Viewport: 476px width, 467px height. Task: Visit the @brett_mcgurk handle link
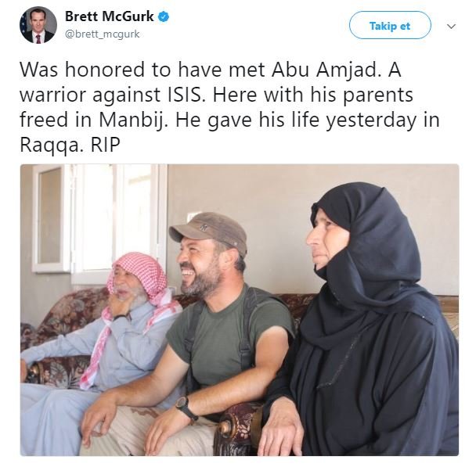point(103,34)
